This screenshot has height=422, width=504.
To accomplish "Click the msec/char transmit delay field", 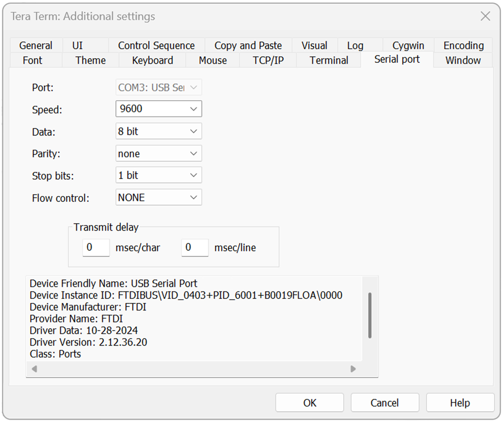I will tap(96, 247).
